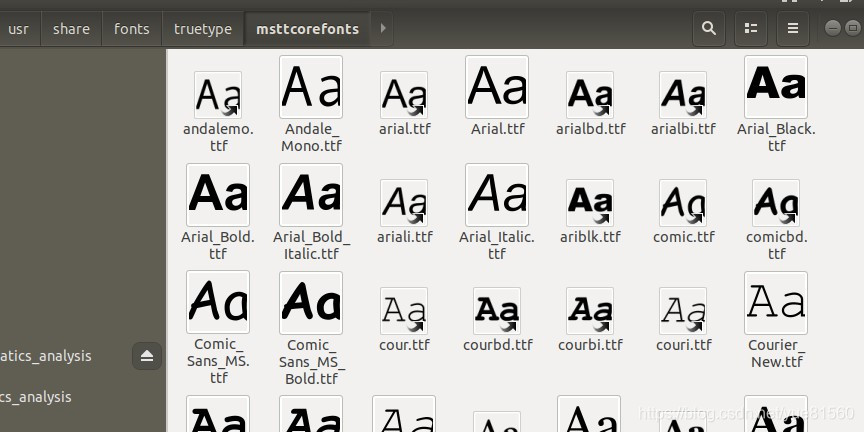This screenshot has width=864, height=432.
Task: Go to the usr folder in path bar
Action: pos(18,29)
